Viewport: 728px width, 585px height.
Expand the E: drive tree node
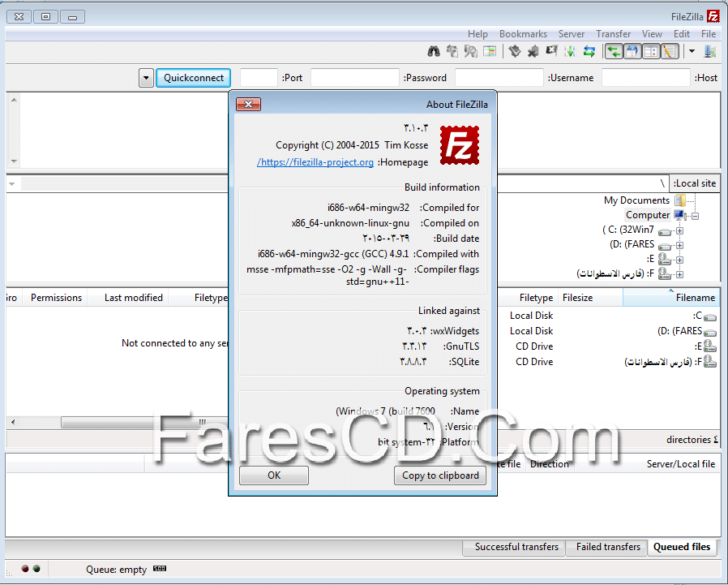[x=679, y=260]
